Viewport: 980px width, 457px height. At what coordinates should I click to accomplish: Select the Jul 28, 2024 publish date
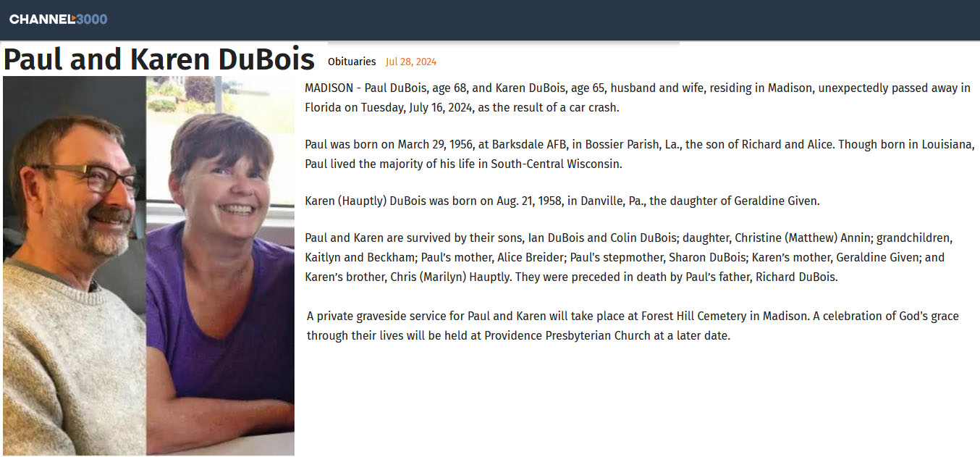tap(411, 62)
